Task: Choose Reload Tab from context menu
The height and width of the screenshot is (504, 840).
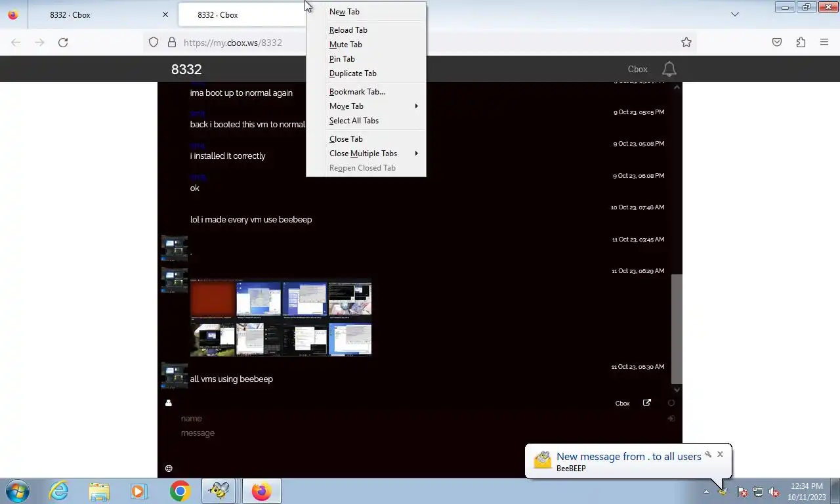Action: pos(366,30)
